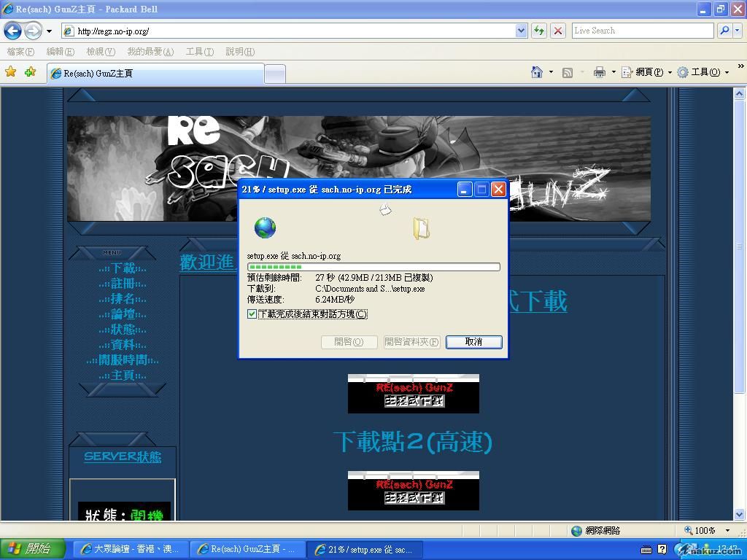
Task: Expand the Home button dropdown arrow
Action: [551, 72]
